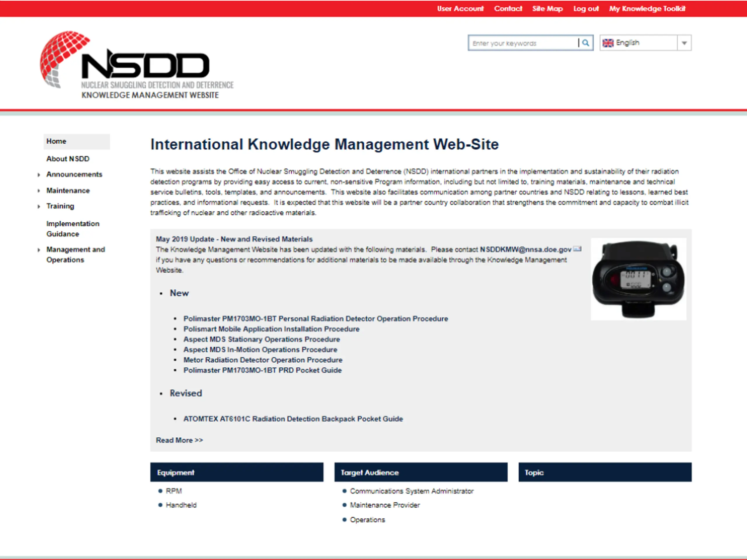This screenshot has width=747, height=560.
Task: Open the Home sidebar item
Action: [x=56, y=141]
